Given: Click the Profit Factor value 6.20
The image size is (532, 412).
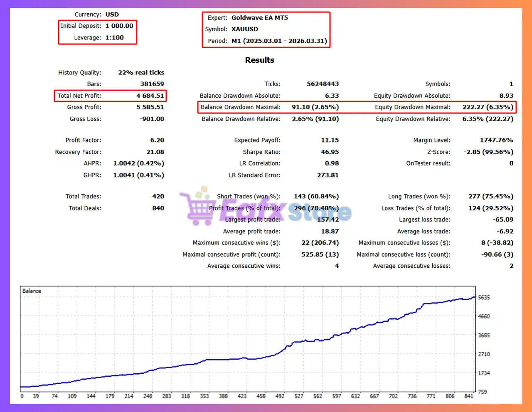Looking at the screenshot, I should [157, 141].
